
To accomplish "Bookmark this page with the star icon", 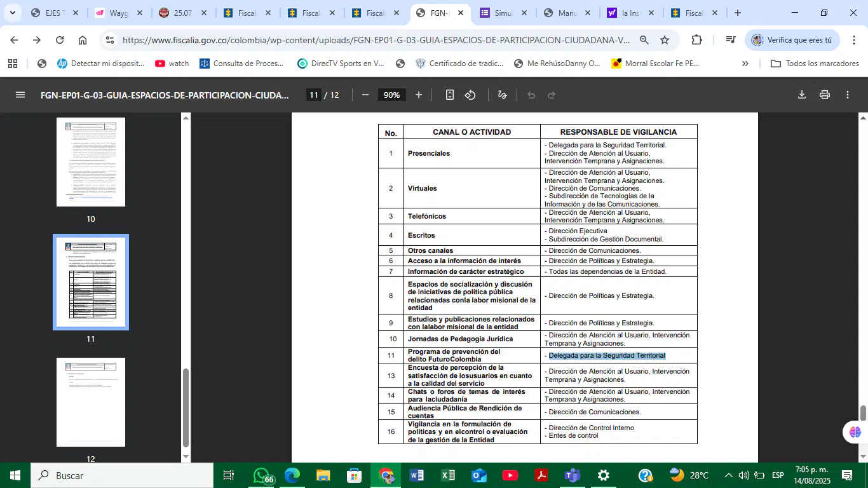I will click(x=665, y=40).
